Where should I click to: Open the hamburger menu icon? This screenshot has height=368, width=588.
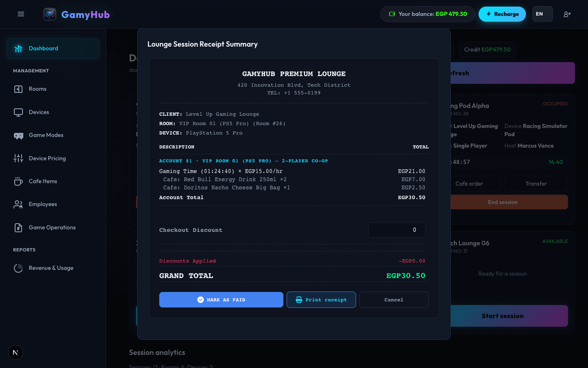click(21, 14)
